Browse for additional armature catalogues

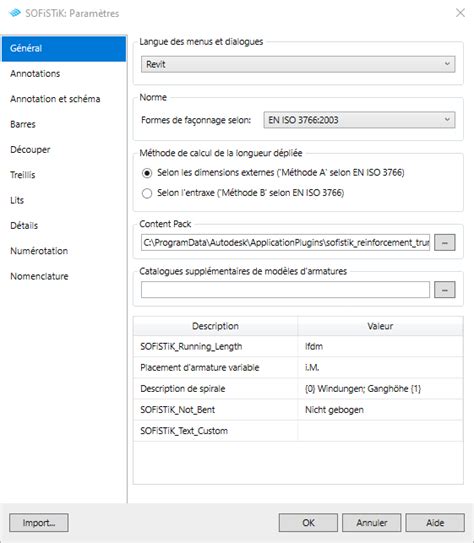(x=445, y=290)
